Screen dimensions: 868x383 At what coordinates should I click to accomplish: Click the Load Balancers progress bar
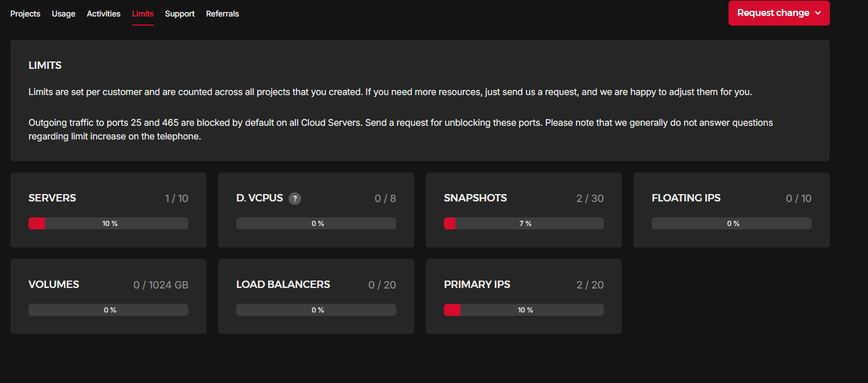pyautogui.click(x=316, y=310)
